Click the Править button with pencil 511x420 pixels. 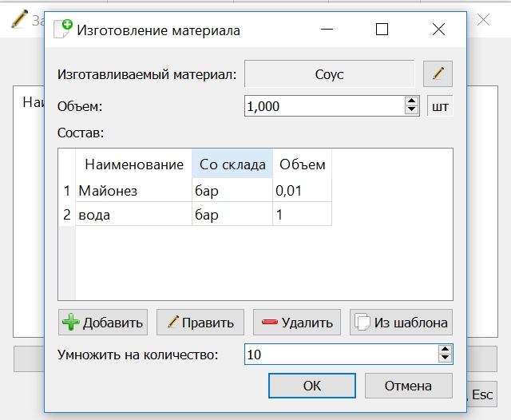[x=200, y=323]
